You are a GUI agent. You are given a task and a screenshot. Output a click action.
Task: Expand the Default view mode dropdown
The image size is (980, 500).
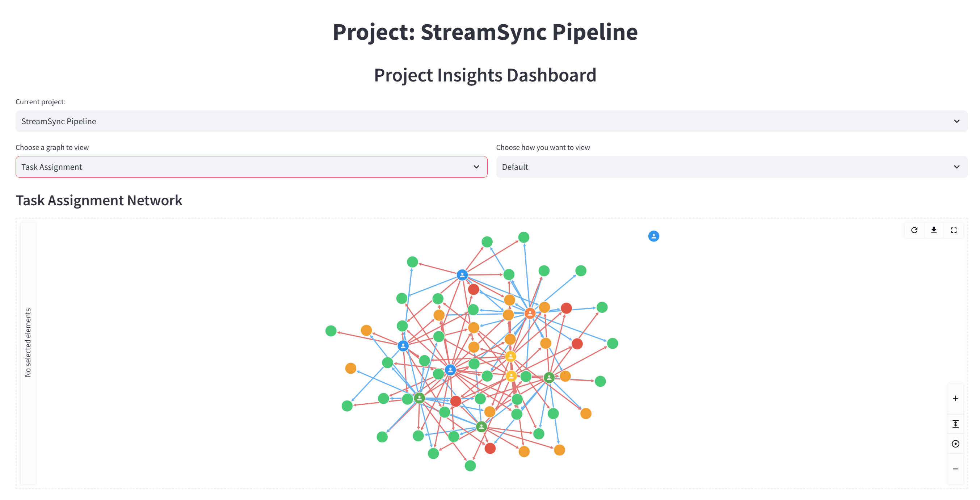coord(731,167)
